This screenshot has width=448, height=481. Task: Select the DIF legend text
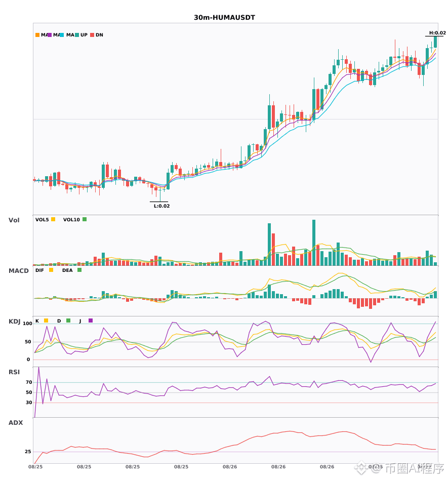(x=39, y=270)
